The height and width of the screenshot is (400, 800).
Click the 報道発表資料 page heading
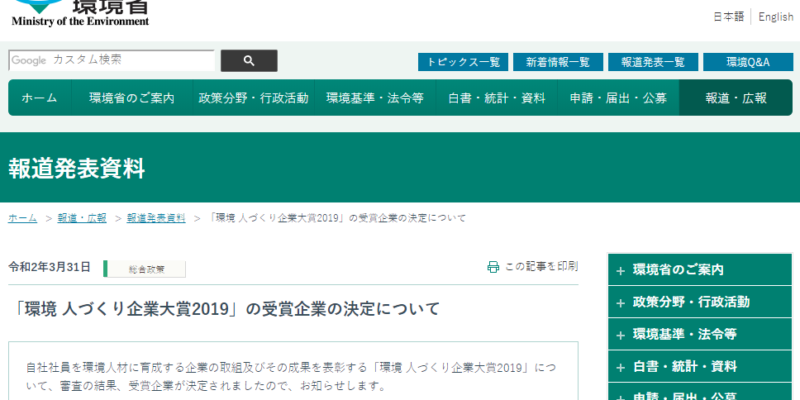click(x=77, y=168)
